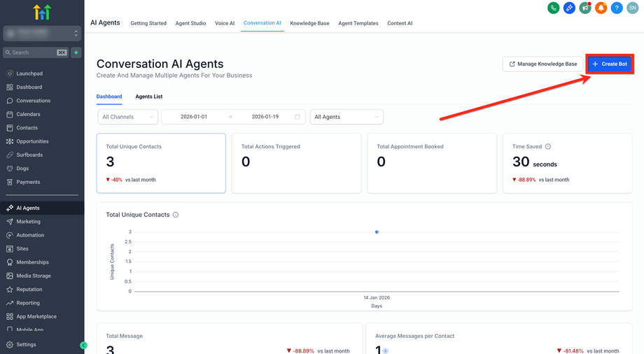Open the All Channels dropdown
Viewport: 644px width, 354px height.
(x=127, y=117)
